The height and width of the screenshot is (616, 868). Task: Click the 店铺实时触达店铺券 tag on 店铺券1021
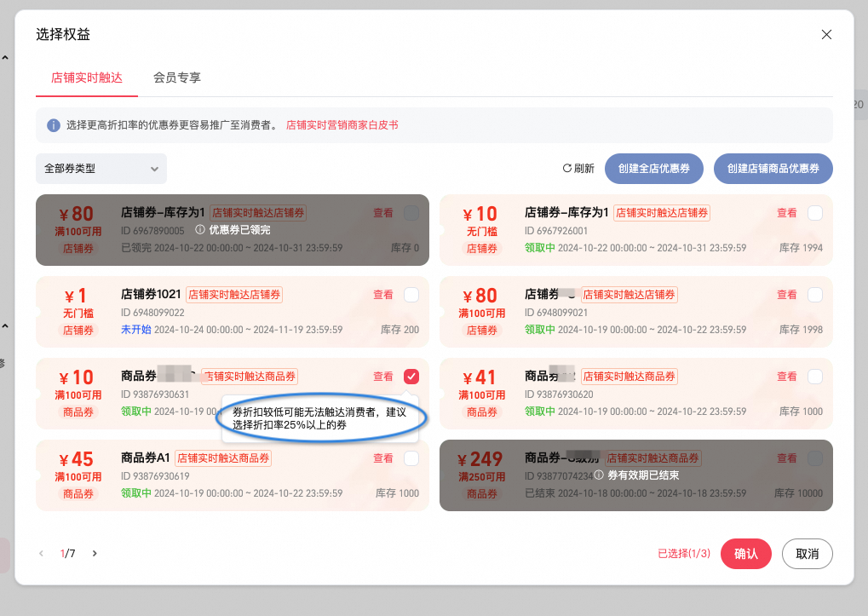tap(234, 295)
